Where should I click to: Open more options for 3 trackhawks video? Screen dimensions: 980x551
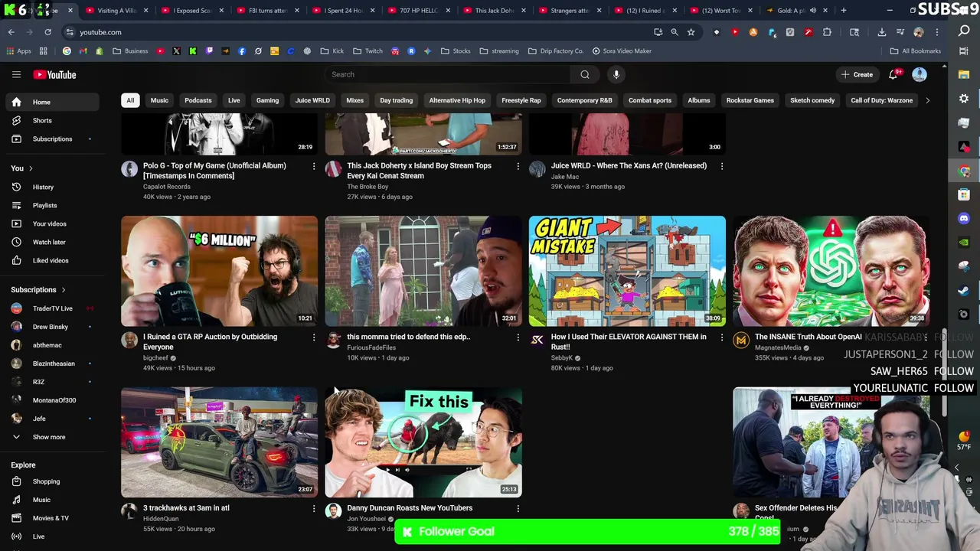313,508
